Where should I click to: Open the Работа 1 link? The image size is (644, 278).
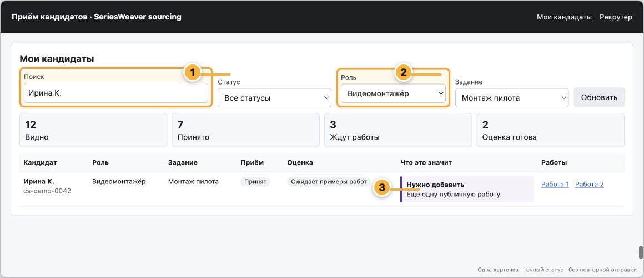[x=555, y=184]
